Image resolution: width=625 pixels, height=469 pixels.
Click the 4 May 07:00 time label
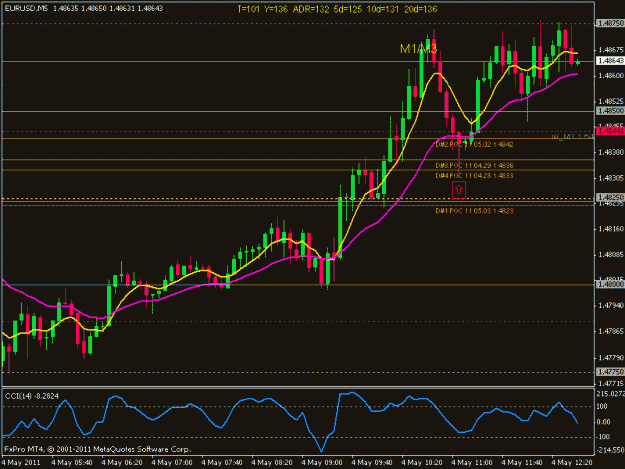click(172, 463)
